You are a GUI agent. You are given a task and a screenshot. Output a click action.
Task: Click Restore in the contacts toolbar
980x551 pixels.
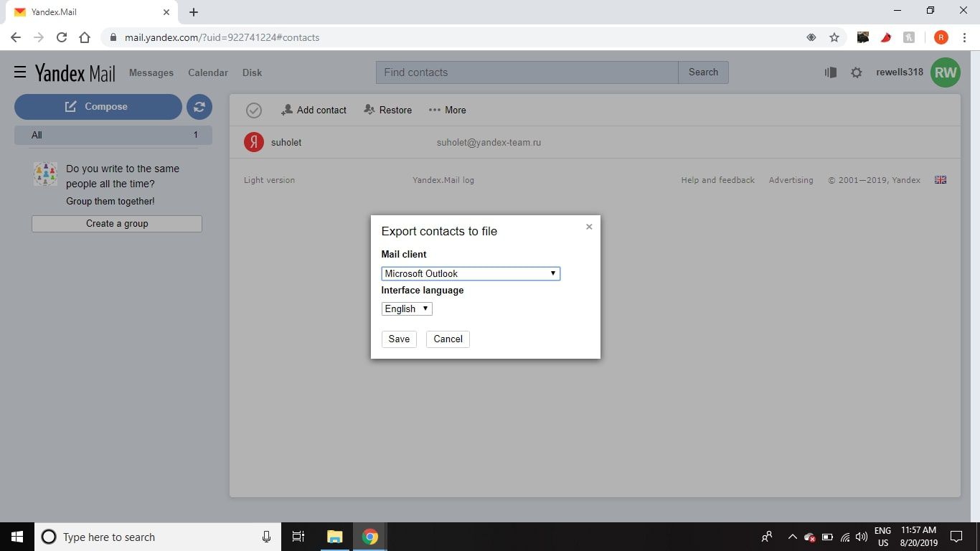point(388,110)
